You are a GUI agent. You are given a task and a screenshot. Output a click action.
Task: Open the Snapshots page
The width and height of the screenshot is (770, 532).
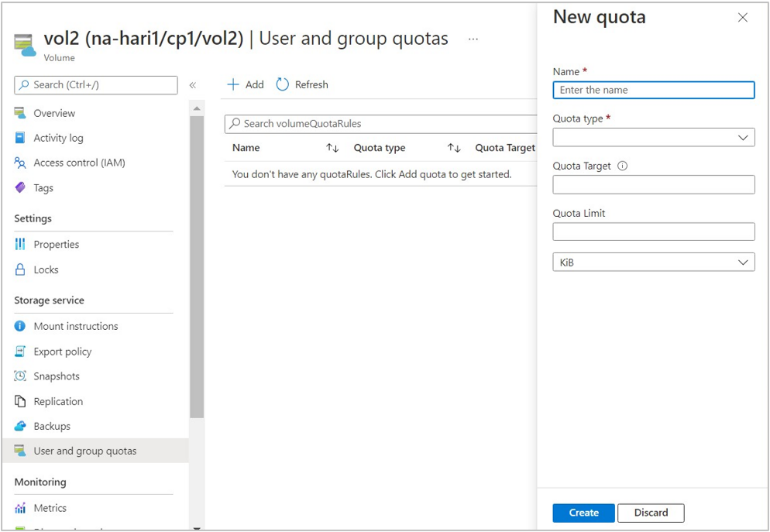click(57, 376)
